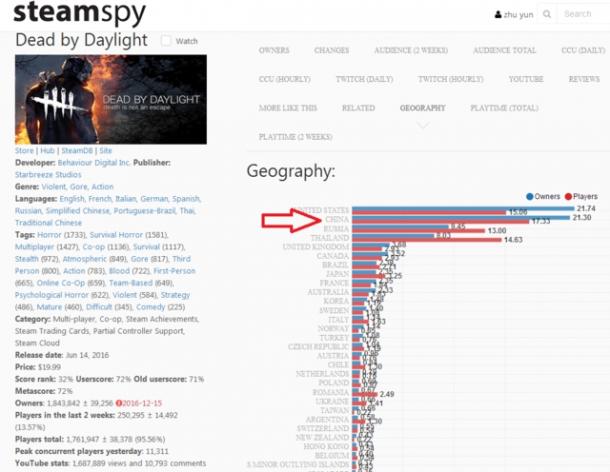Click the search magnifier icon
This screenshot has height=472, width=610.
547,14
